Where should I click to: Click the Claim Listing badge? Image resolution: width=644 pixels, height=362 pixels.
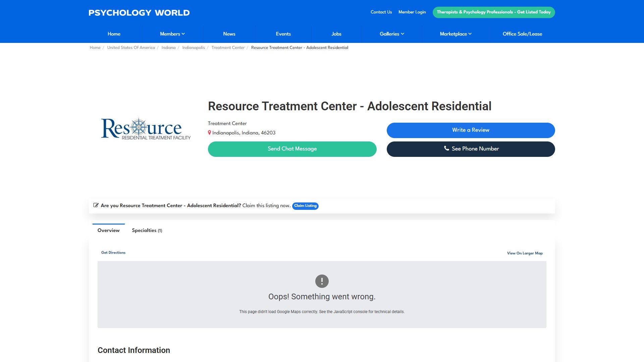(x=305, y=206)
